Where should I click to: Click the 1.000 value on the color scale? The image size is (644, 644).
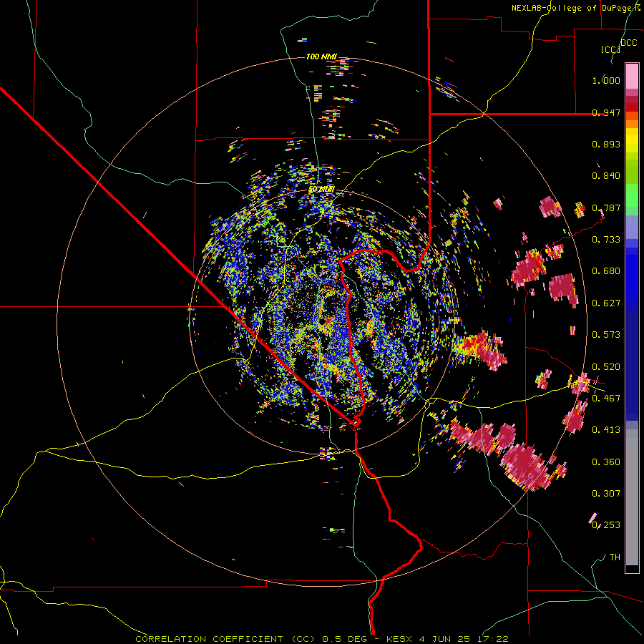[606, 80]
